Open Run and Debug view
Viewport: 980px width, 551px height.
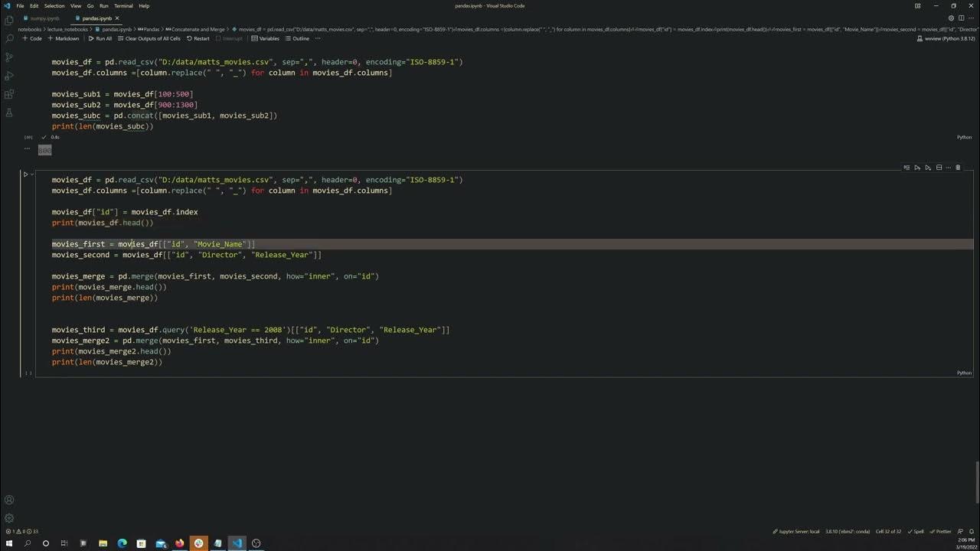(x=9, y=76)
